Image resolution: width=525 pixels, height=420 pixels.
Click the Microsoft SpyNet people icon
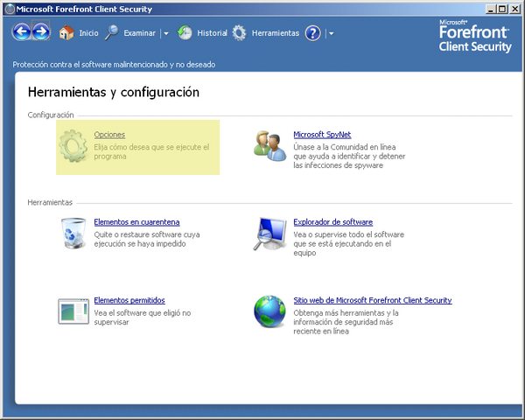(x=269, y=146)
